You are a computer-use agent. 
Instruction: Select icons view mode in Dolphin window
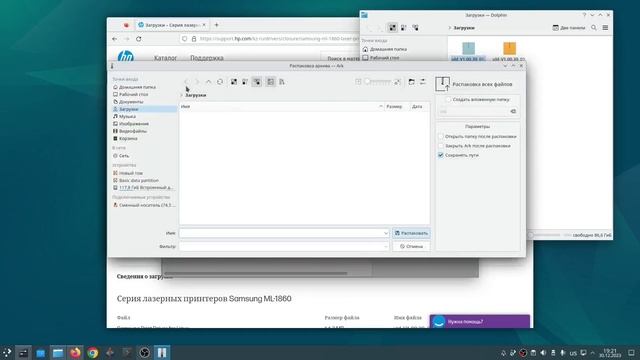point(392,28)
